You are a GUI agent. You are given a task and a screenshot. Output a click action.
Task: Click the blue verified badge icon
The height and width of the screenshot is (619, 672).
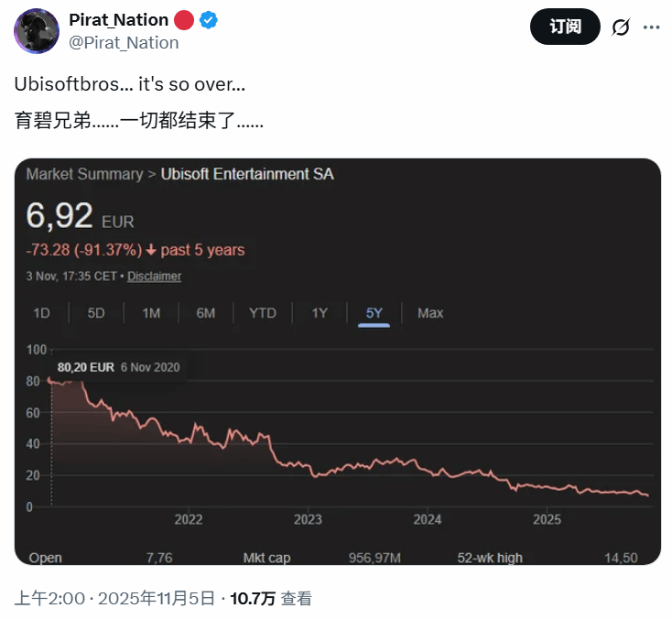pyautogui.click(x=211, y=20)
